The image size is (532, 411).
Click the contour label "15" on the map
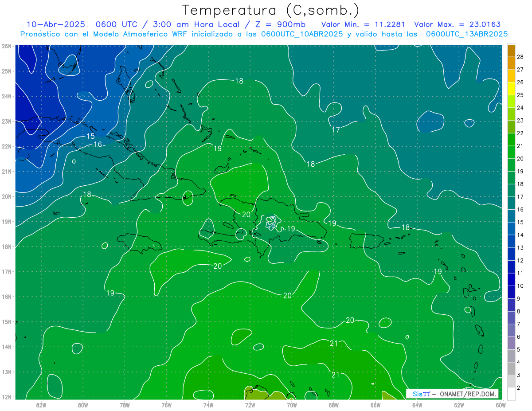pos(90,136)
